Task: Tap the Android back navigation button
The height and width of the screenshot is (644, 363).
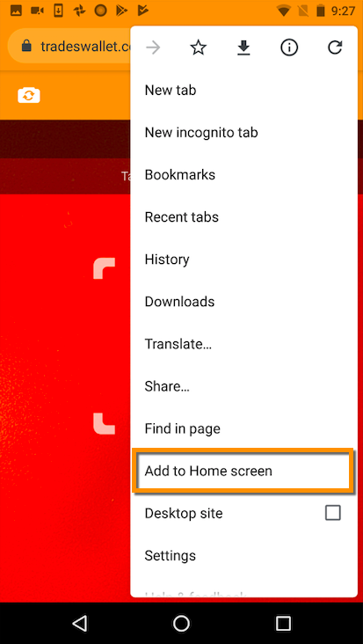Action: point(80,623)
